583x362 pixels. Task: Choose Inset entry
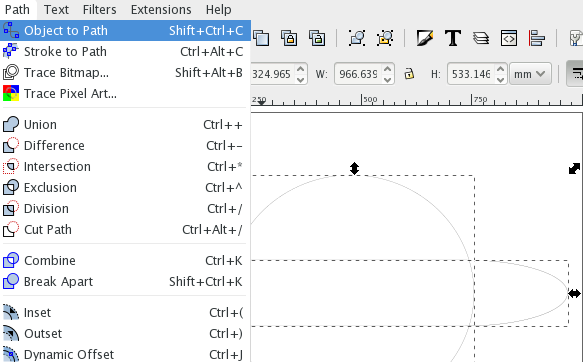125,313
